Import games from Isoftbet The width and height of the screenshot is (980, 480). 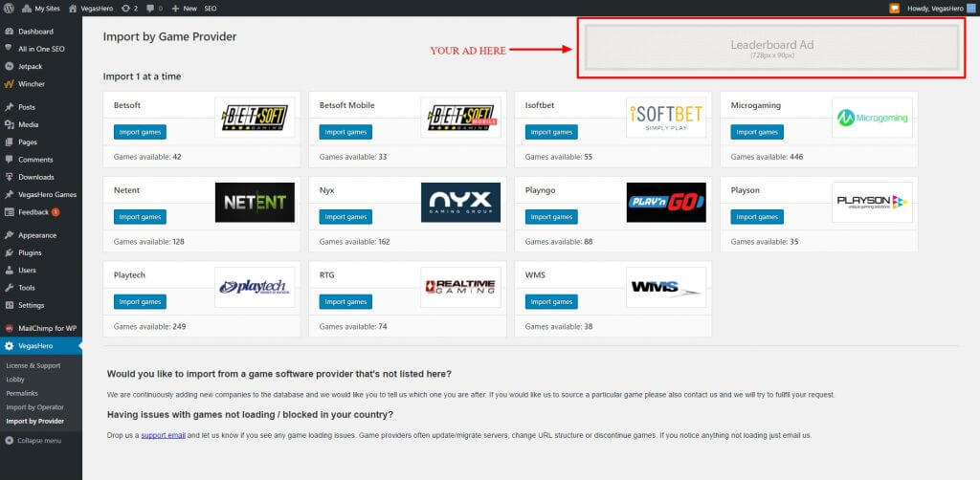click(x=551, y=132)
